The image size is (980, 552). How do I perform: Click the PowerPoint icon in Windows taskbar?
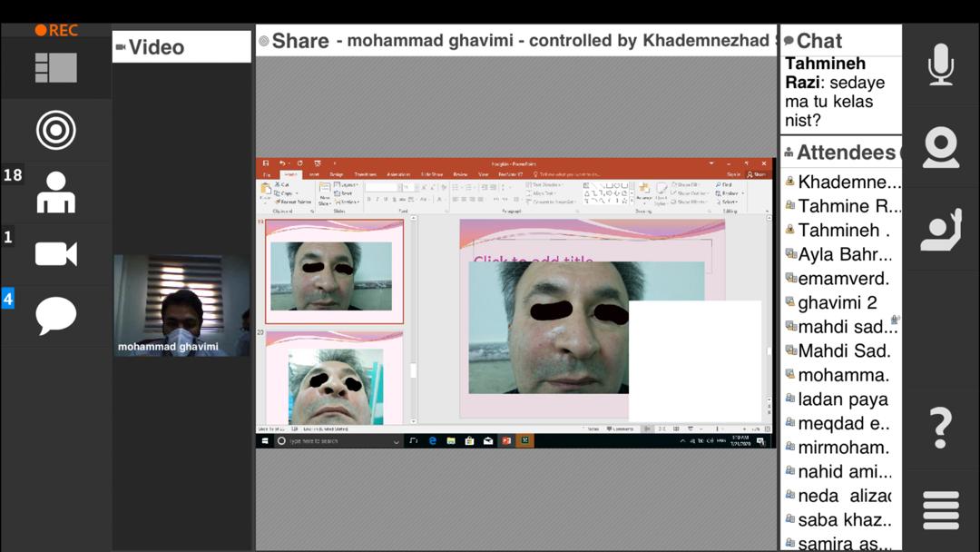[506, 441]
